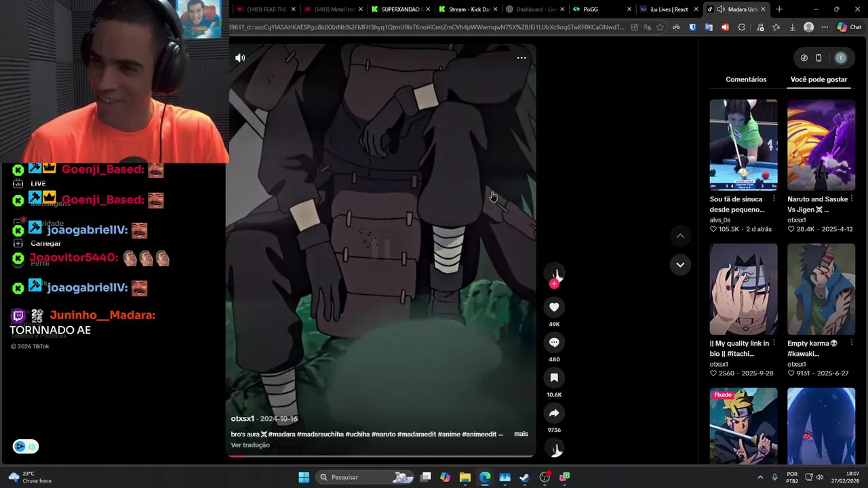Go to next video with down chevron
Screen dimensions: 868x488
point(680,264)
